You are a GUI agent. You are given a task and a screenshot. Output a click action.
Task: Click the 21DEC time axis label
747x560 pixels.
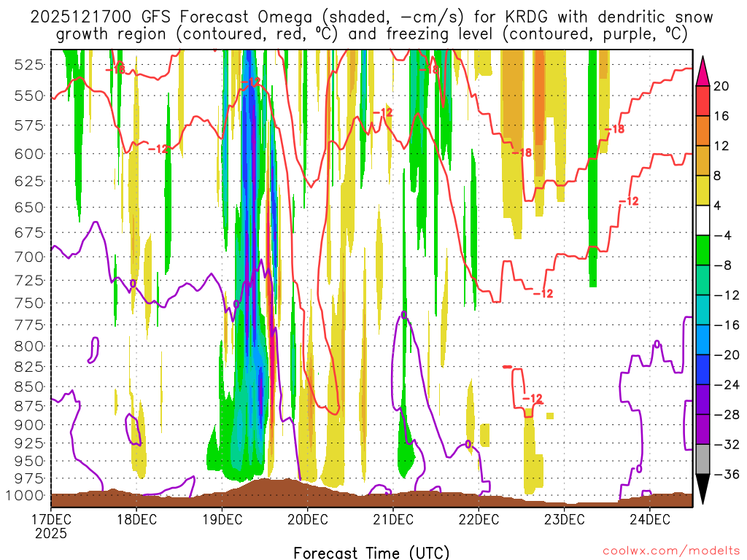click(x=392, y=519)
